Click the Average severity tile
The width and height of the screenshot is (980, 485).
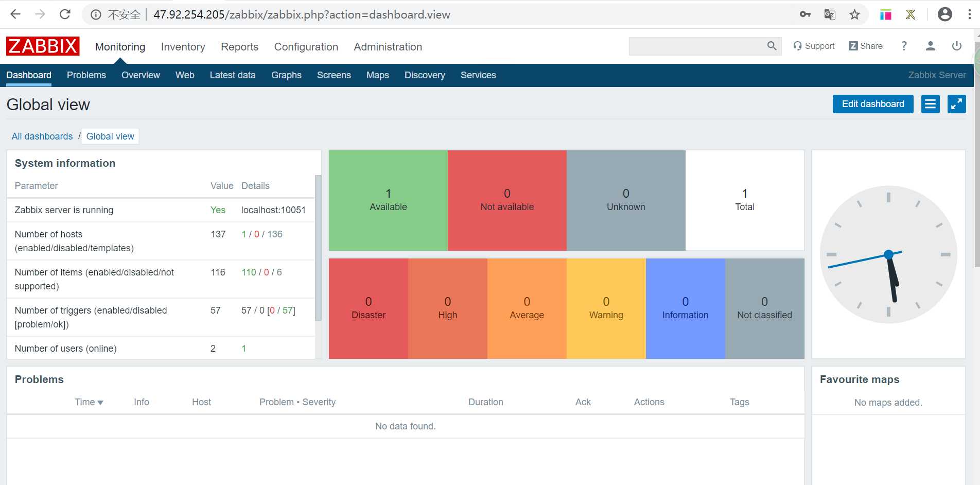(x=527, y=308)
